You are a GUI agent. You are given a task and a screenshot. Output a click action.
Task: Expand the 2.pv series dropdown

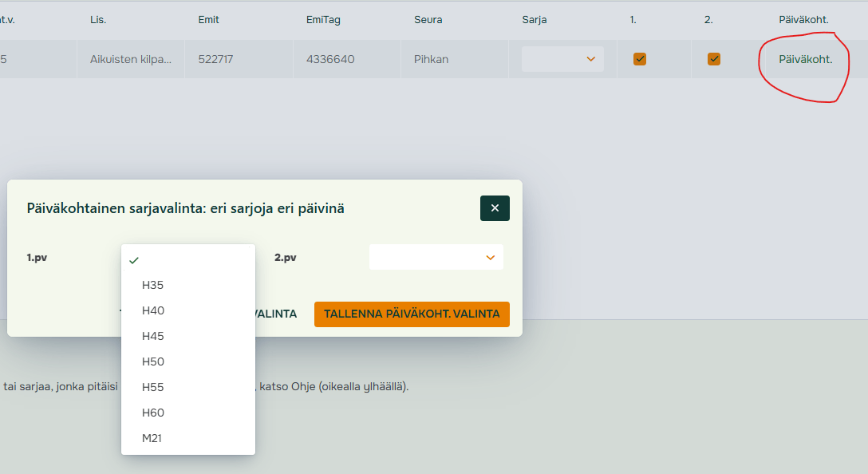coord(436,257)
